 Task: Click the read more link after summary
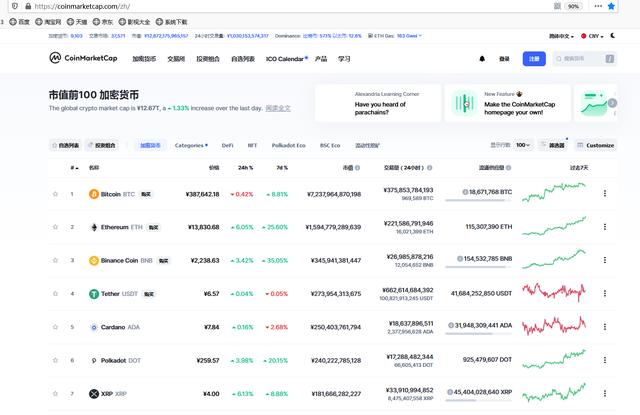[x=278, y=108]
